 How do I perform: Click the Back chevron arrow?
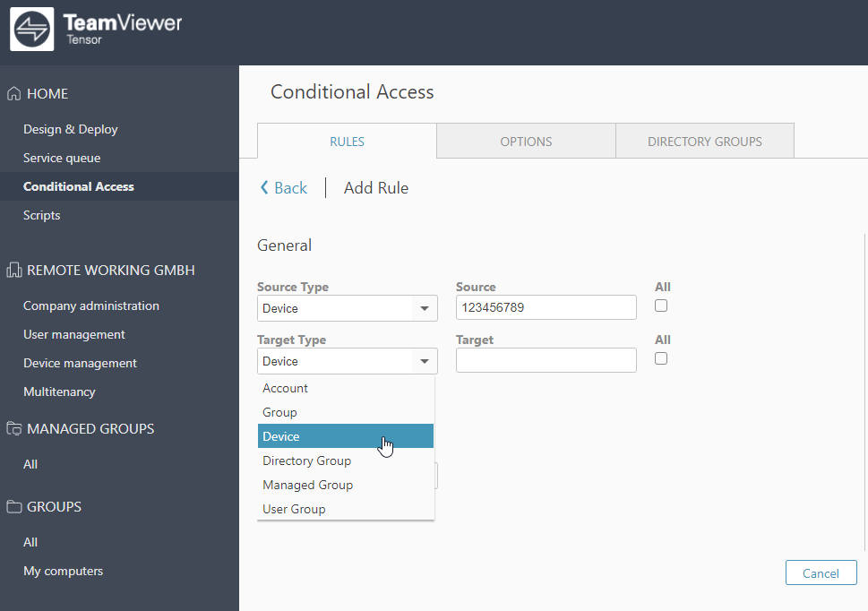[x=264, y=187]
